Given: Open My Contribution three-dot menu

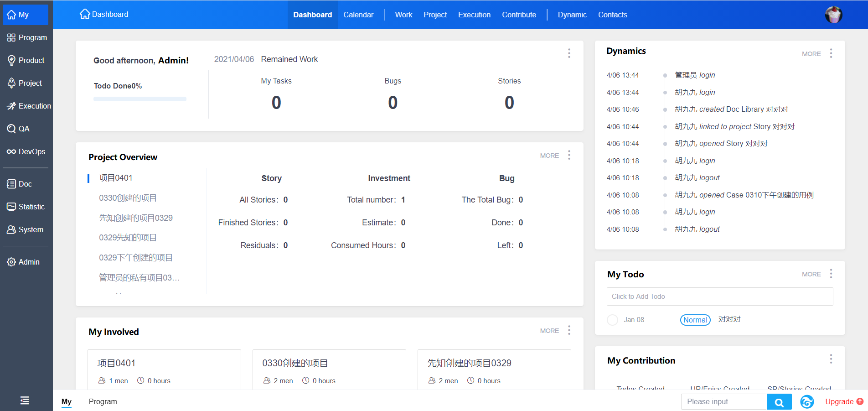Looking at the screenshot, I should point(831,359).
